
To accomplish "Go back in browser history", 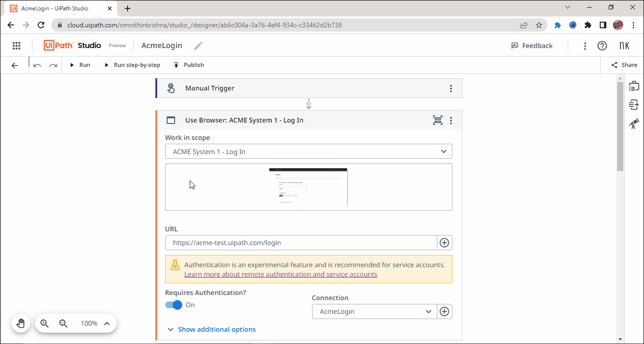I will [x=11, y=25].
